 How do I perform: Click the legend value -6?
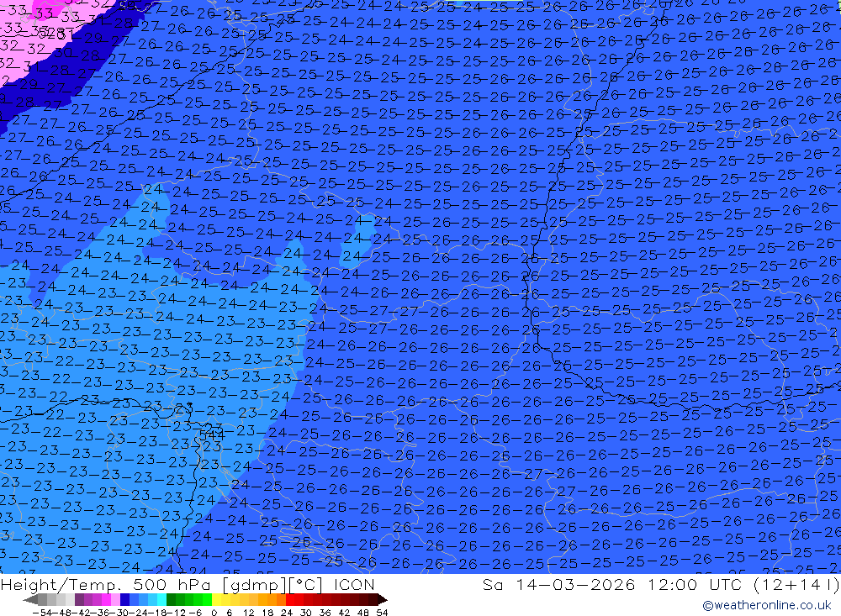[195, 613]
